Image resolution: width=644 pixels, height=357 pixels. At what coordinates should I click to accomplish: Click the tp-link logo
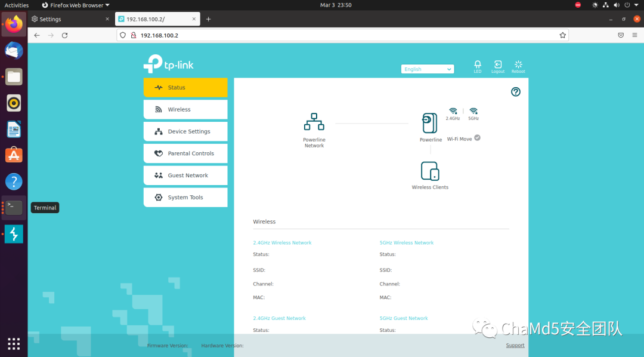click(x=168, y=64)
